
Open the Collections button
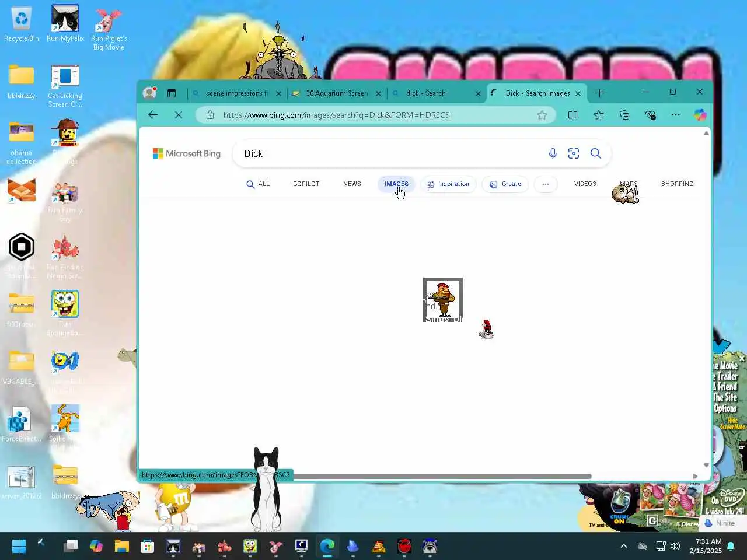click(x=624, y=115)
